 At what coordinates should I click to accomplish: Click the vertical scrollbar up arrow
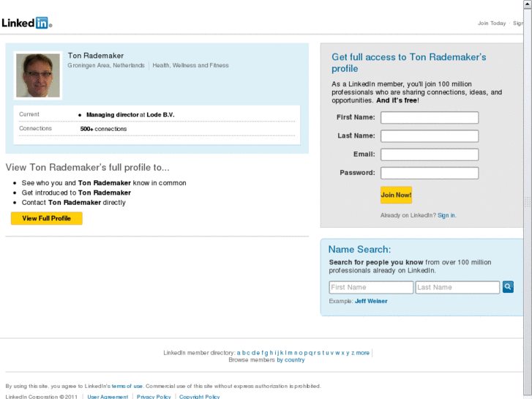(x=528, y=4)
